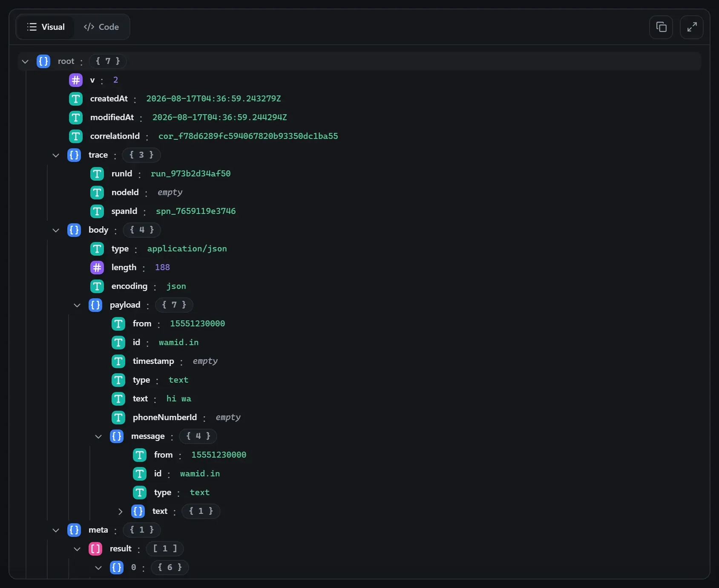Collapse the meta object

[x=56, y=530]
